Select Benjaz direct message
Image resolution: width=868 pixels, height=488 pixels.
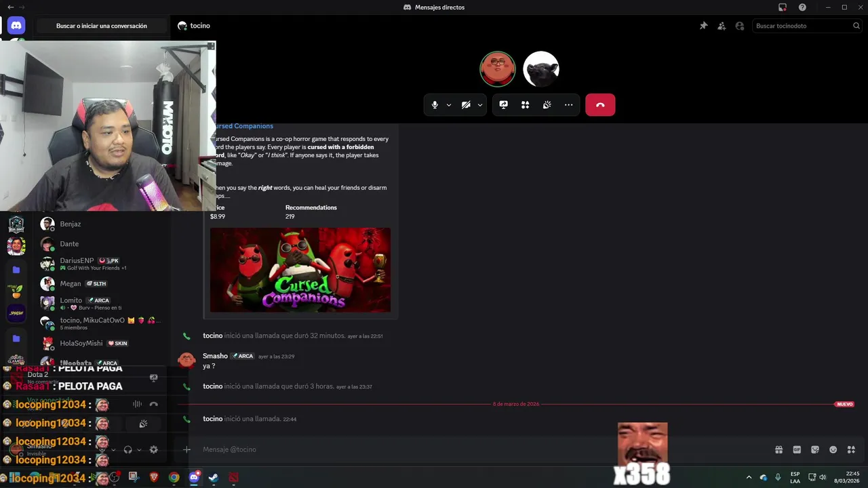pos(102,224)
